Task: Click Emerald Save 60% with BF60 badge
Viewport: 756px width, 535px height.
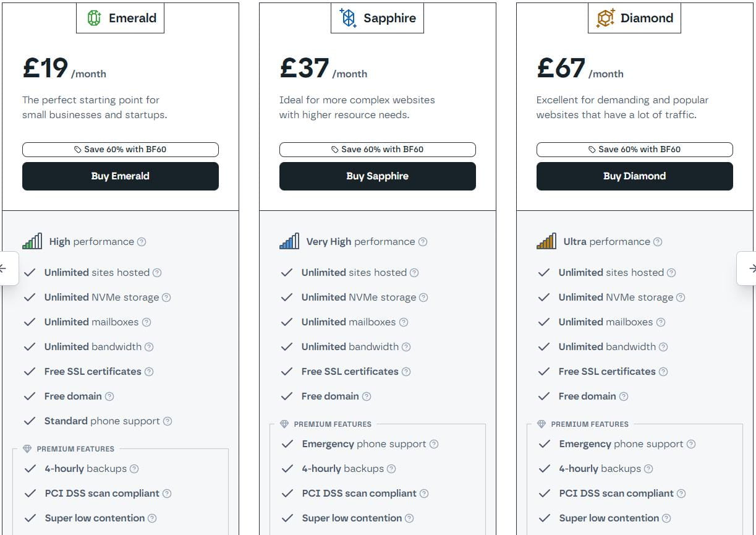Action: pos(121,150)
